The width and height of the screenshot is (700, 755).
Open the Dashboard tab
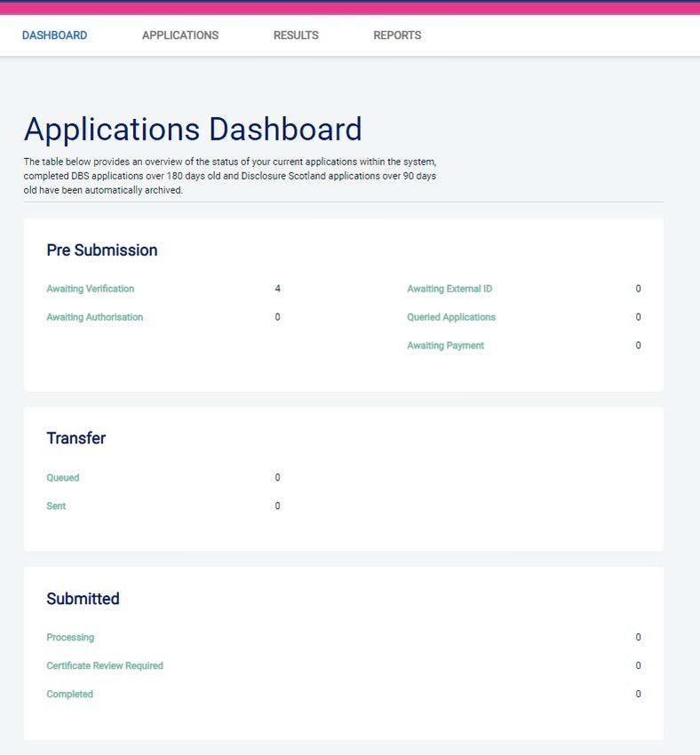tap(54, 36)
